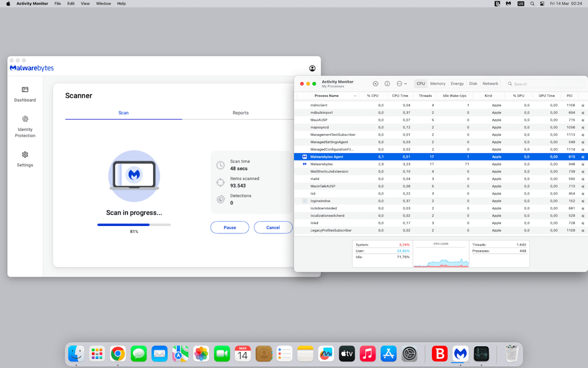Select the mdmclient process row
Image resolution: width=588 pixels, height=368 pixels.
click(x=441, y=105)
